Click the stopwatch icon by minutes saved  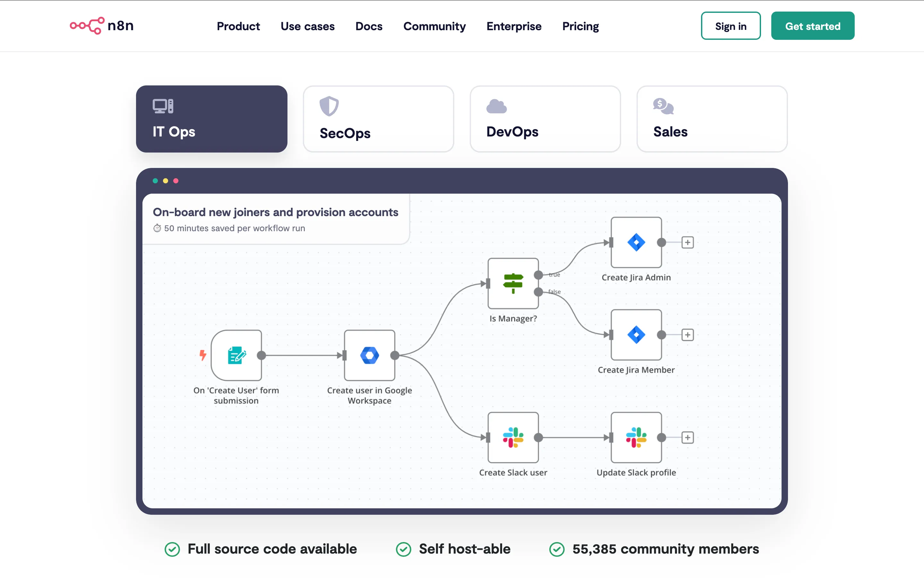point(157,228)
